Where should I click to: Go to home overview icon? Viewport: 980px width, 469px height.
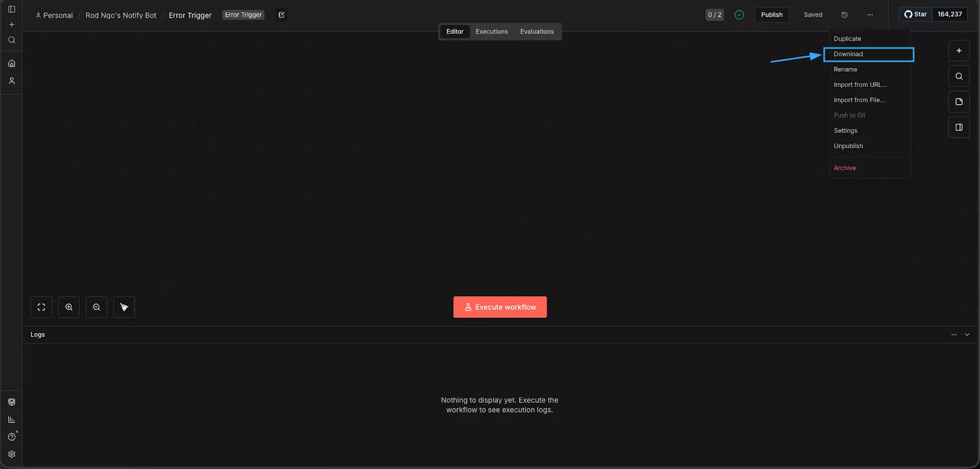click(12, 63)
